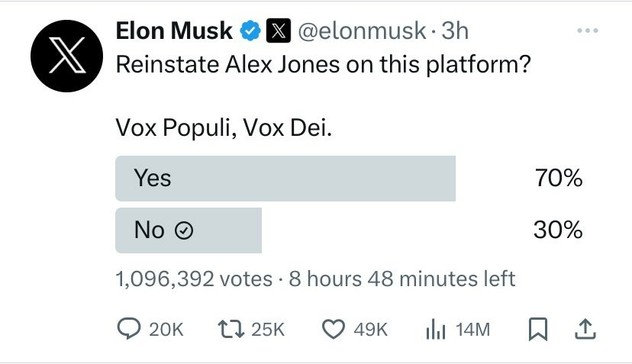Select the No poll option bar
Image resolution: width=632 pixels, height=364 pixels.
(189, 231)
